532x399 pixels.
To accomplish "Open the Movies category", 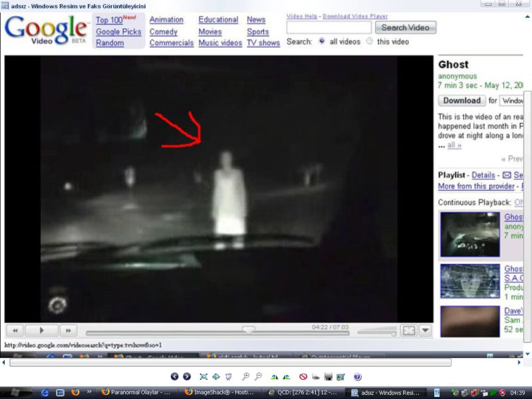I will 210,32.
